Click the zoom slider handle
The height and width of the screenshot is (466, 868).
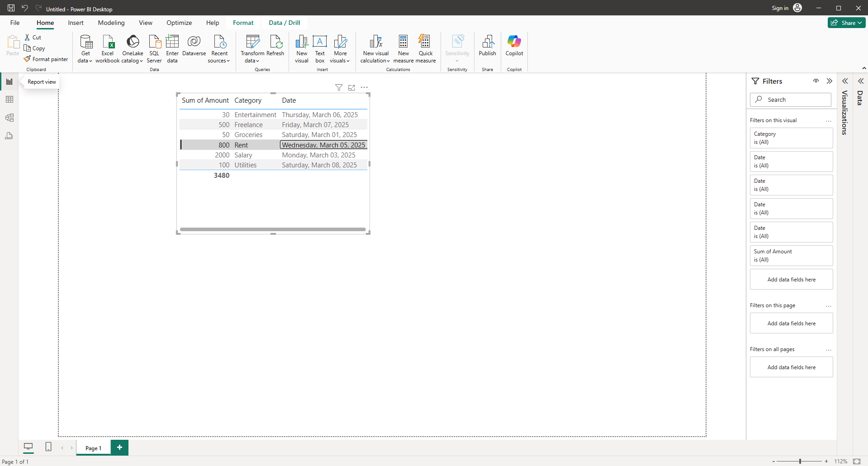coord(800,461)
